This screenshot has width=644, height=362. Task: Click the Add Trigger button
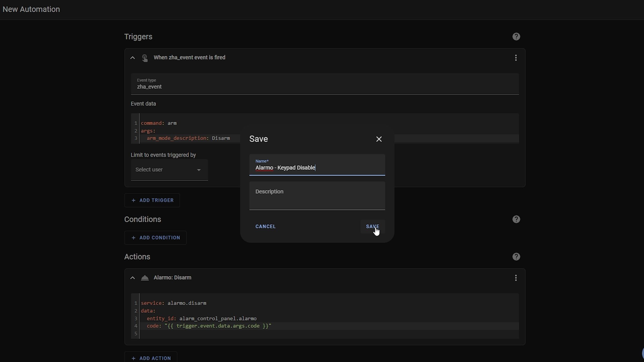click(x=152, y=200)
